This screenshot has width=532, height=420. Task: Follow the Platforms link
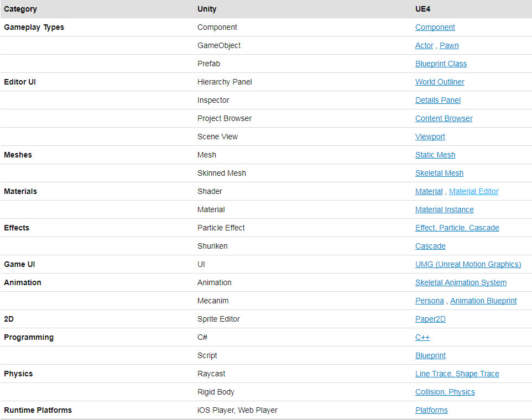(431, 411)
